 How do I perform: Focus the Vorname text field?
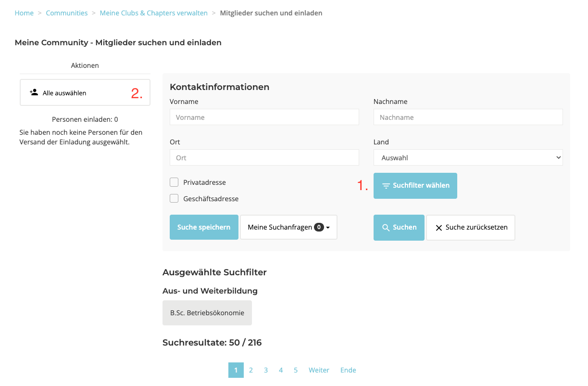click(264, 117)
